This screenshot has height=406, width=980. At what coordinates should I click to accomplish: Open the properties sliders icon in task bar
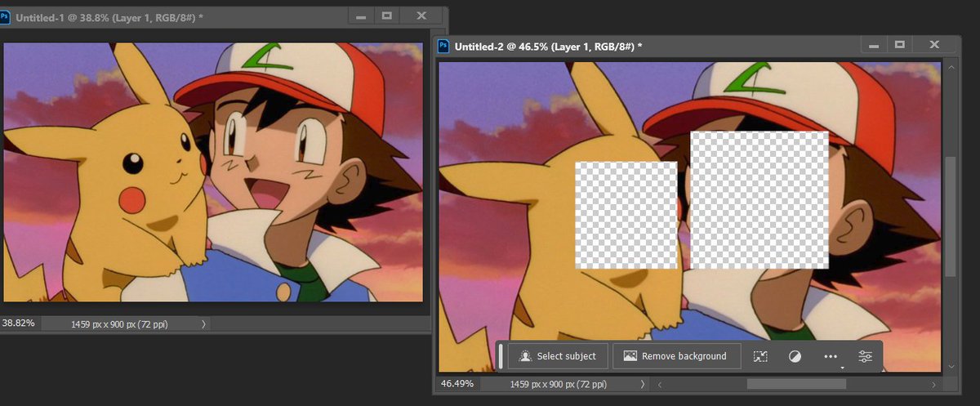866,357
